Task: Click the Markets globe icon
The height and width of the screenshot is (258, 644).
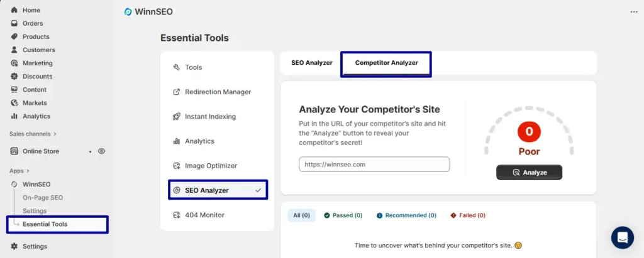Action: click(x=14, y=103)
